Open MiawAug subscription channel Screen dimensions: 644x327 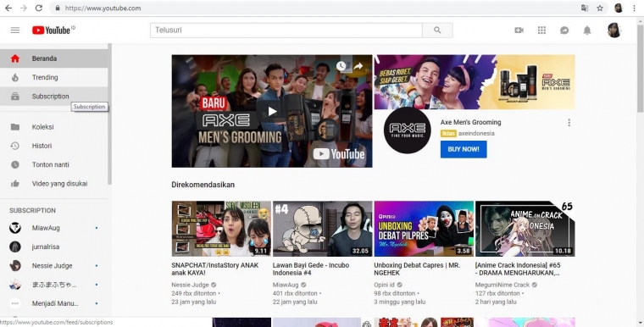click(53, 228)
